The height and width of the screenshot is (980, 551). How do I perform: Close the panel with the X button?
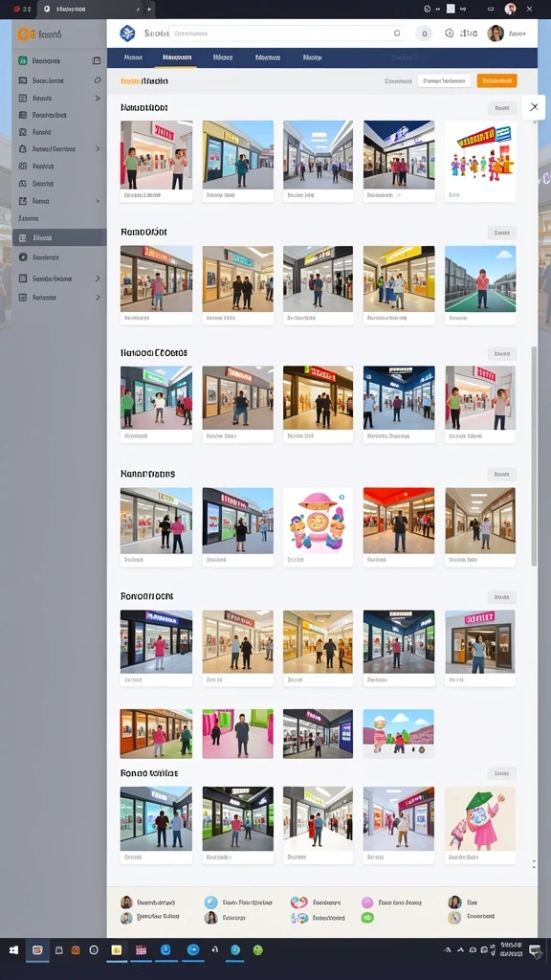click(534, 107)
